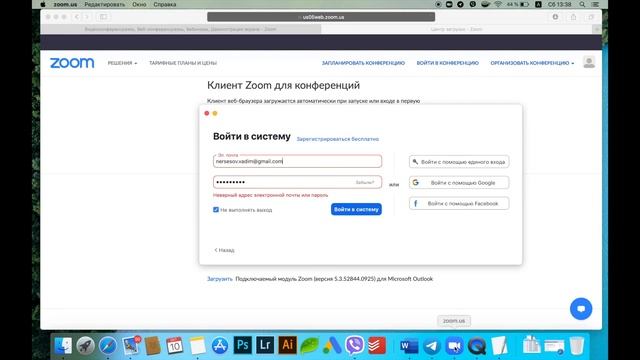Screen dimensions: 640x360
Task: Click the Safari downloads icon
Action: click(556, 17)
